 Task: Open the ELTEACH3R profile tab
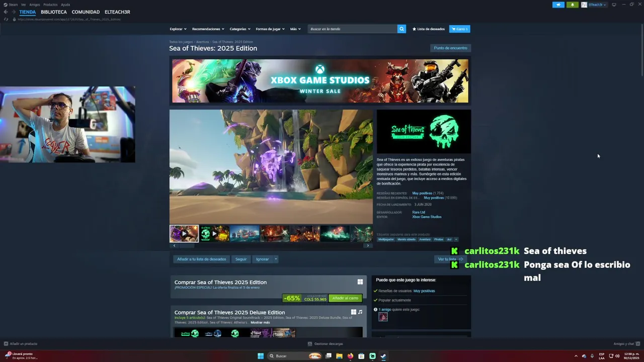click(x=117, y=12)
